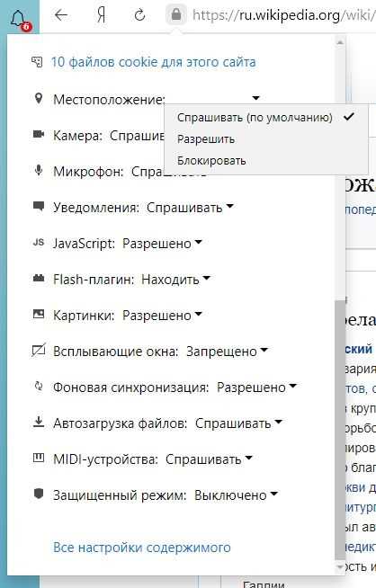
Task: Click the MIDI devices keyboard icon
Action: point(39,458)
